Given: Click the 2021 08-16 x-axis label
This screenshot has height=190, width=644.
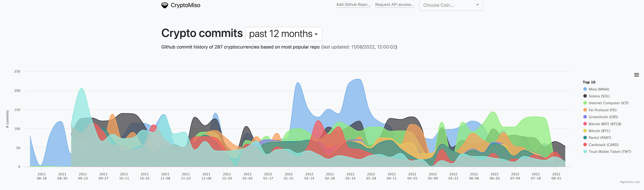Looking at the screenshot, I should coord(42,176).
